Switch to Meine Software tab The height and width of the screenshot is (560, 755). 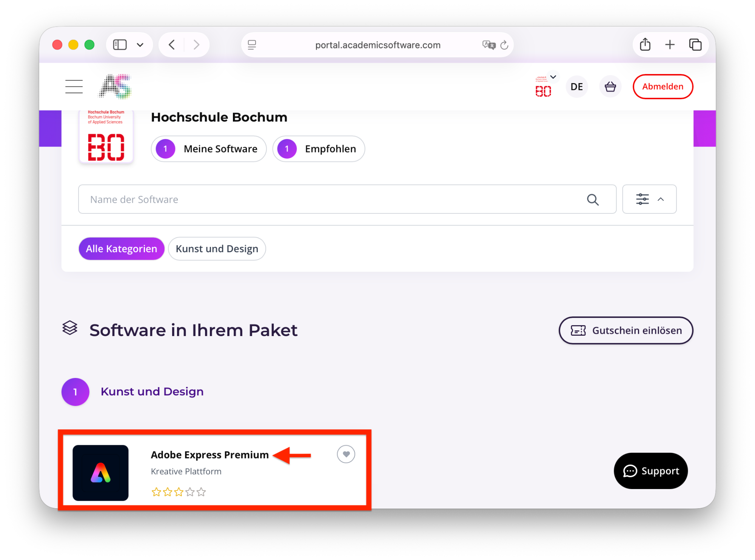pos(209,149)
